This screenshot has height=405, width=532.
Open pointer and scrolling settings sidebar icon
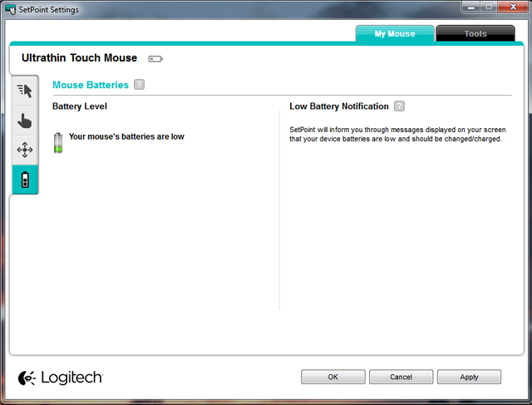coord(25,91)
